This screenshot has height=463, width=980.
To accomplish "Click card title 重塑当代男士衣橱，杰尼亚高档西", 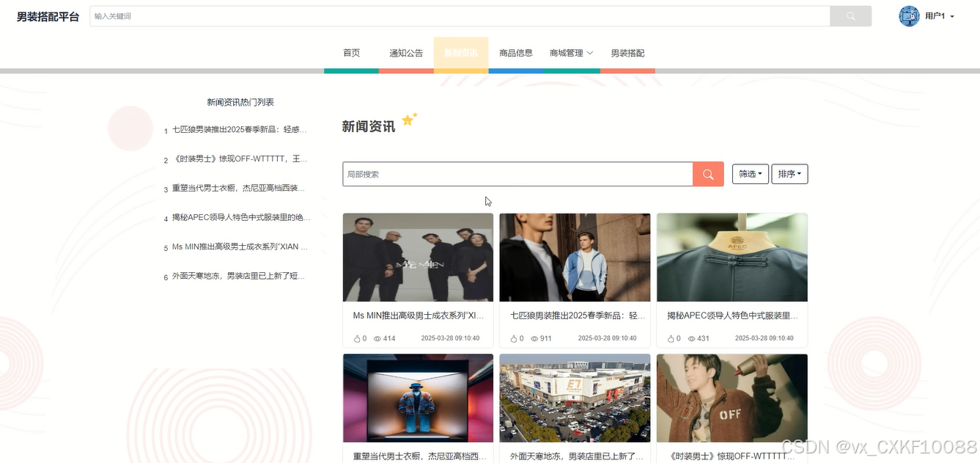I will tap(419, 456).
